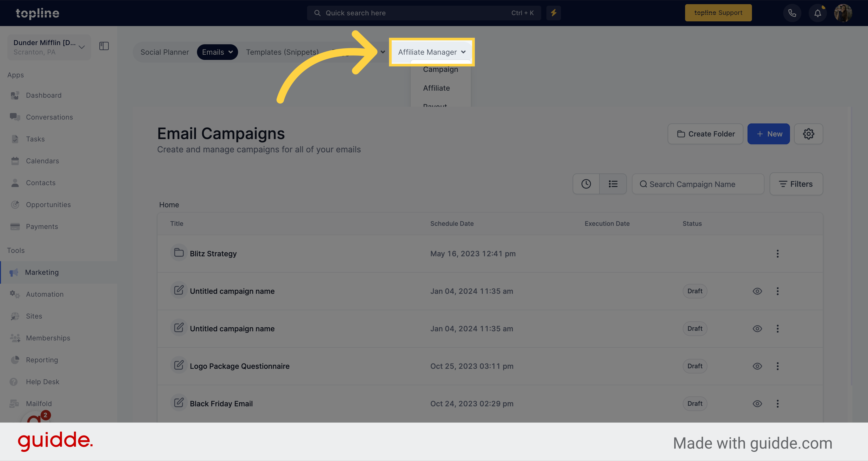The height and width of the screenshot is (461, 868).
Task: Click Draft badge on Black Friday Email
Action: coord(695,404)
